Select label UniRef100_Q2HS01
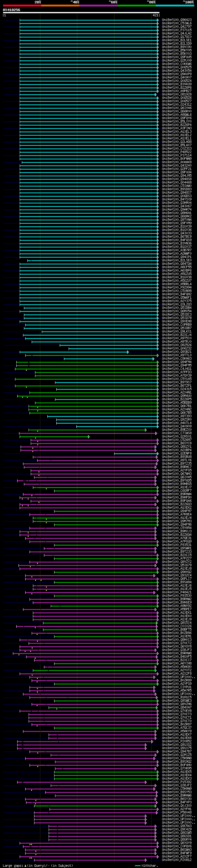 [177, 436]
